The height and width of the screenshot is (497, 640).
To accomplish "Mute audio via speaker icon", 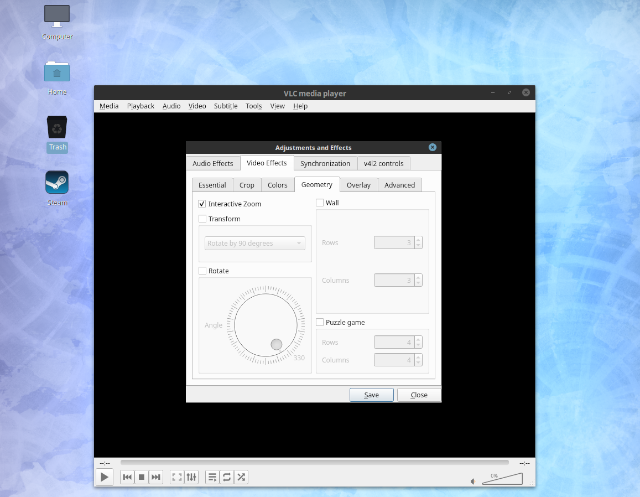I will coord(473,481).
